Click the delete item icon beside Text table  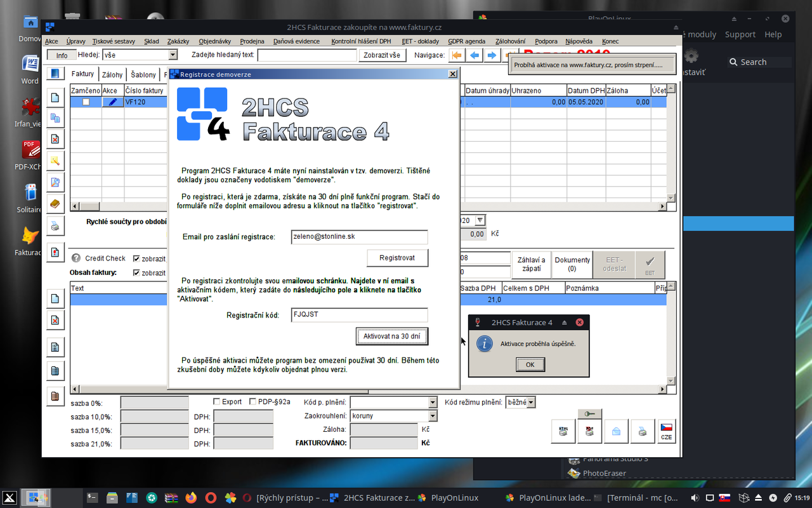coord(55,320)
